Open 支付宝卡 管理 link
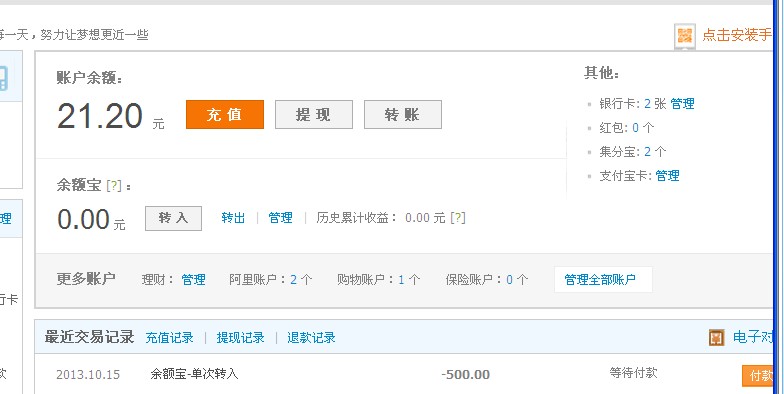 [668, 176]
